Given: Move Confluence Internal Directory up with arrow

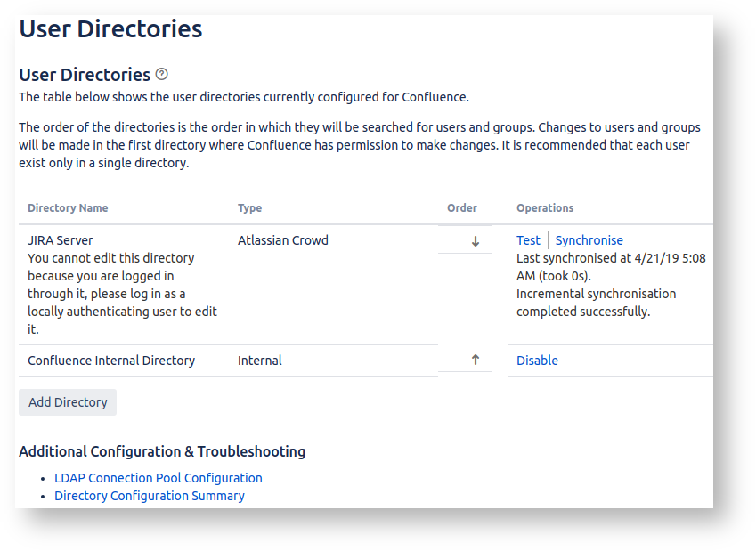Looking at the screenshot, I should [x=476, y=361].
